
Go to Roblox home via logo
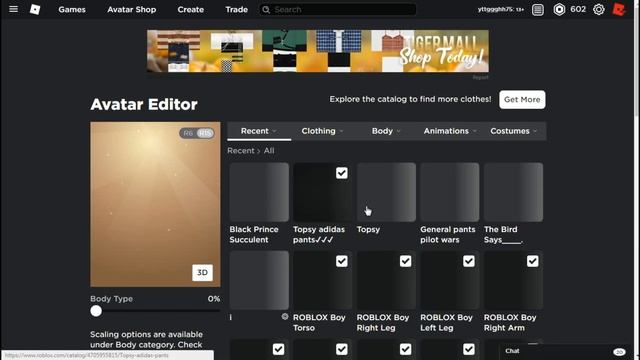point(35,9)
